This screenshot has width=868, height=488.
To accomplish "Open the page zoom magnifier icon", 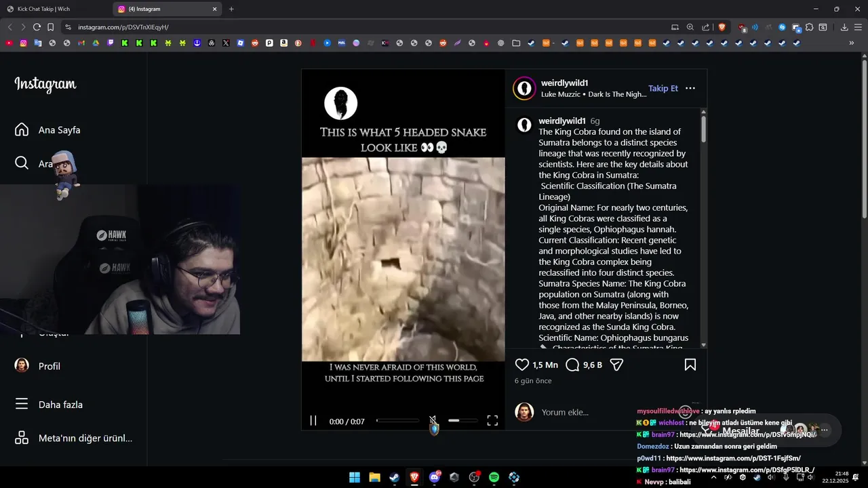I will pos(690,27).
